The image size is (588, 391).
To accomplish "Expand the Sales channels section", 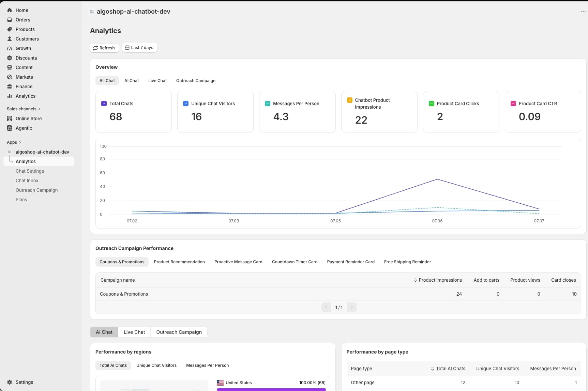I will (24, 109).
